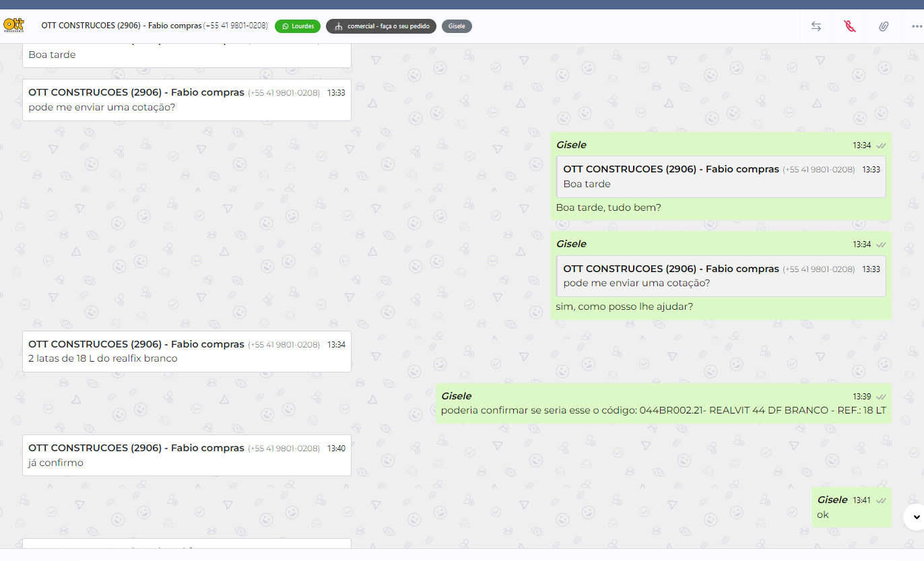Open the three-dots more options menu
Image resolution: width=924 pixels, height=561 pixels.
coord(916,26)
